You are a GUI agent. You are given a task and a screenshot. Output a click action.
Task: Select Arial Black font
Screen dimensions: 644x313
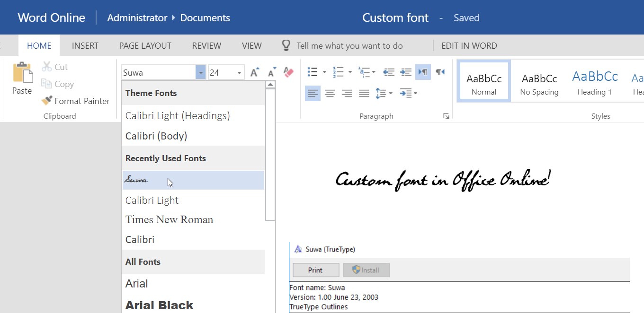point(193,305)
